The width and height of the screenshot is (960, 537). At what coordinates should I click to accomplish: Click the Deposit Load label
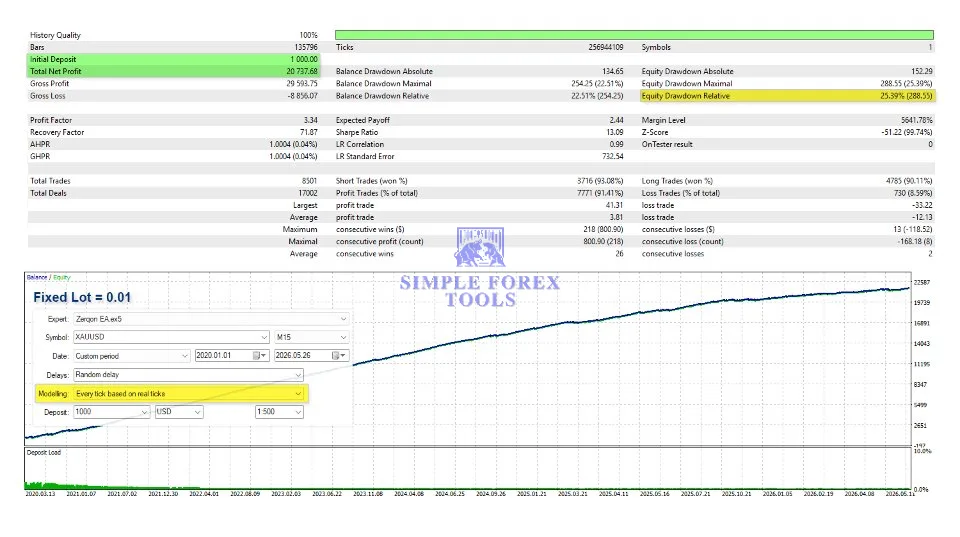[x=43, y=453]
